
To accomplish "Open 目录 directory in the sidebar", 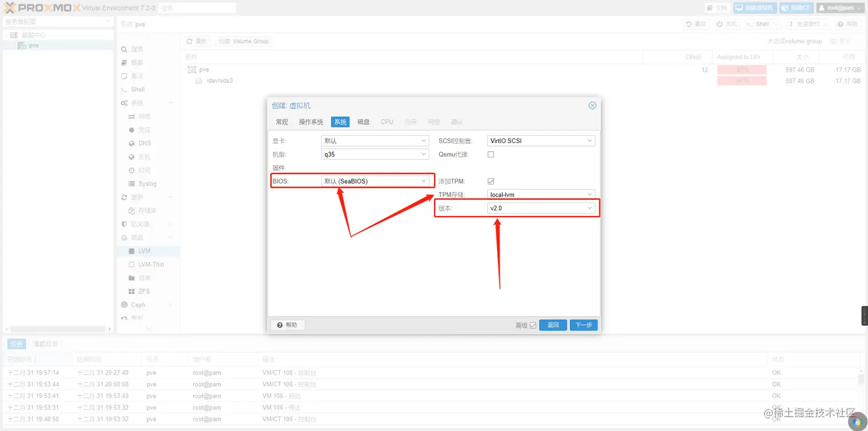I will pyautogui.click(x=144, y=278).
